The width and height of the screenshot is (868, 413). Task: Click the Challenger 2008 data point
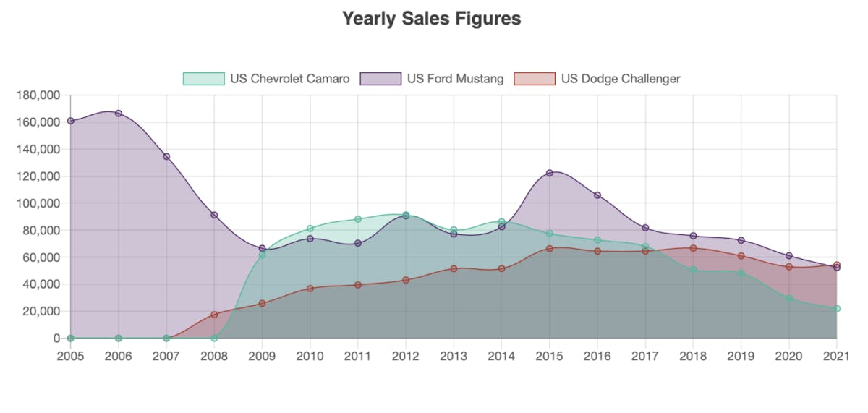[x=214, y=315]
